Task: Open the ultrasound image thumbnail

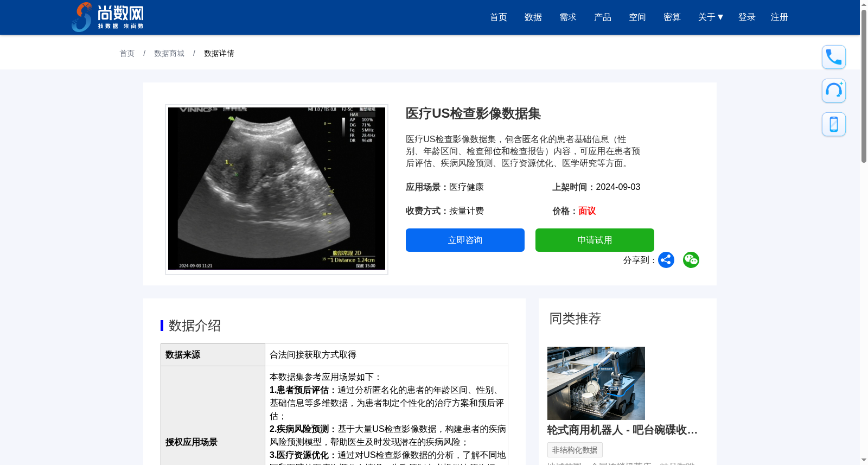Action: pos(277,189)
